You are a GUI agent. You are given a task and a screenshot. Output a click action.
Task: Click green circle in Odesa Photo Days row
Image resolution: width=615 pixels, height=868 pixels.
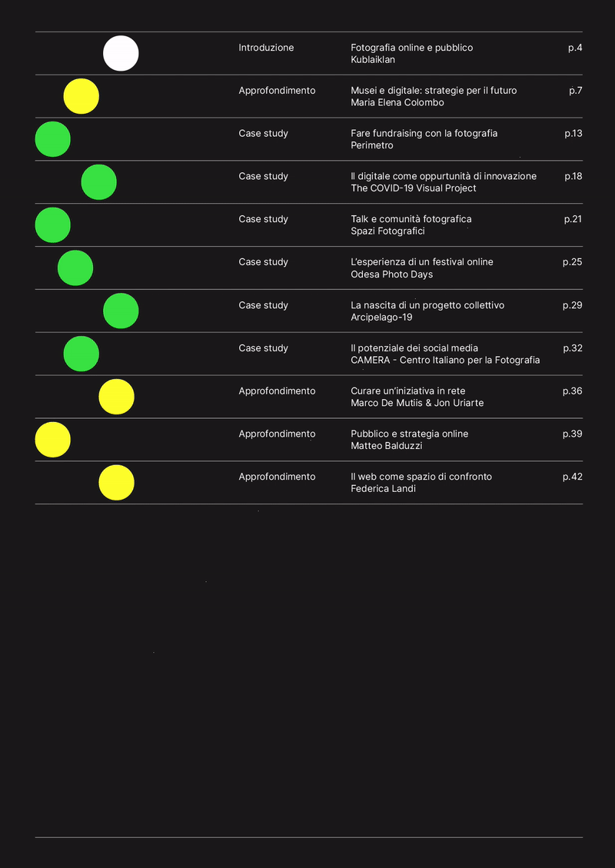(75, 268)
